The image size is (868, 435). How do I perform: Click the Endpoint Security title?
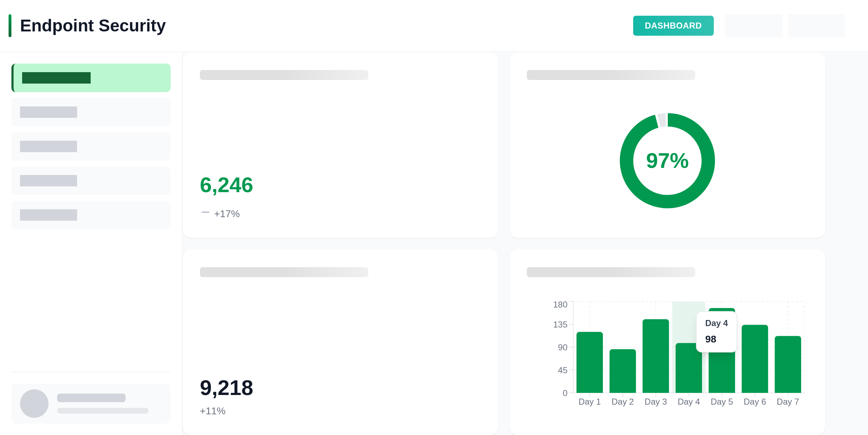coord(93,26)
